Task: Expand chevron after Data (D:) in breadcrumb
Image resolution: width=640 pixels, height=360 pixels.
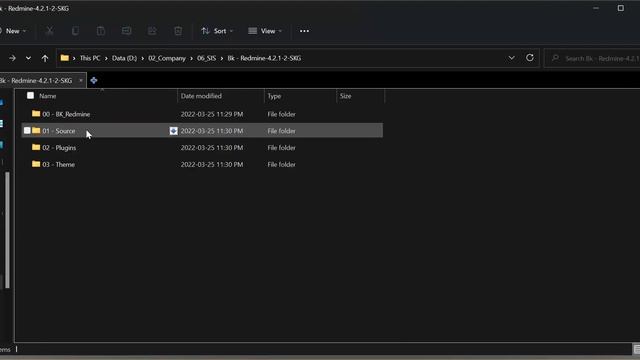Action: tap(142, 58)
